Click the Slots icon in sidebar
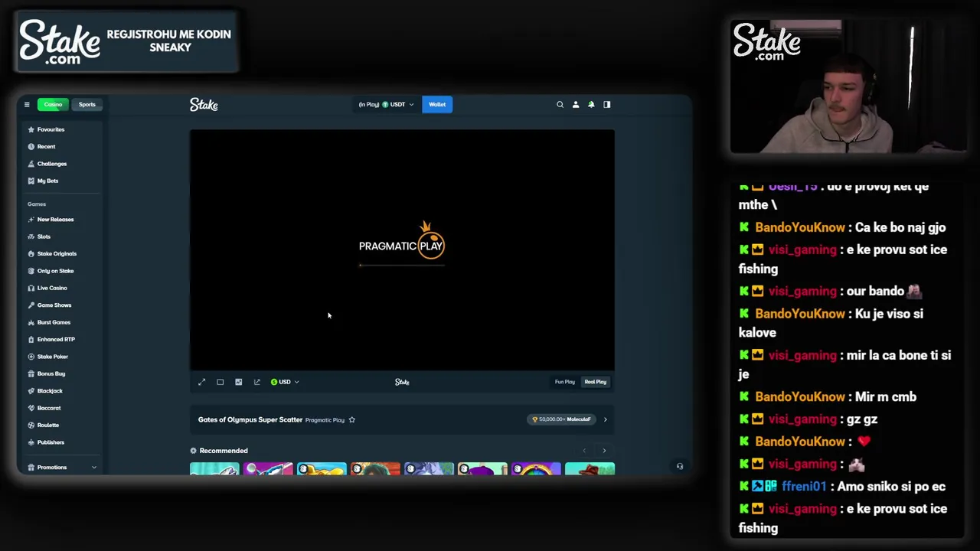This screenshot has height=551, width=980. pyautogui.click(x=31, y=236)
